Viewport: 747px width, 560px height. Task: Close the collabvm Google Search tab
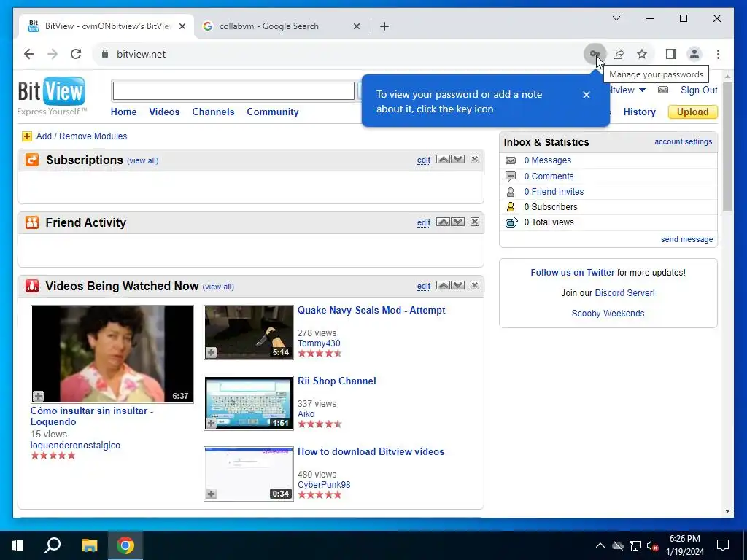[x=356, y=26]
